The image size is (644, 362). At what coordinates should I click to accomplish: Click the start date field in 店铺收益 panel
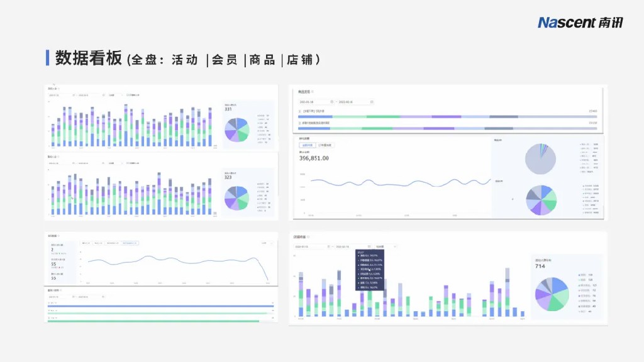pos(313,246)
